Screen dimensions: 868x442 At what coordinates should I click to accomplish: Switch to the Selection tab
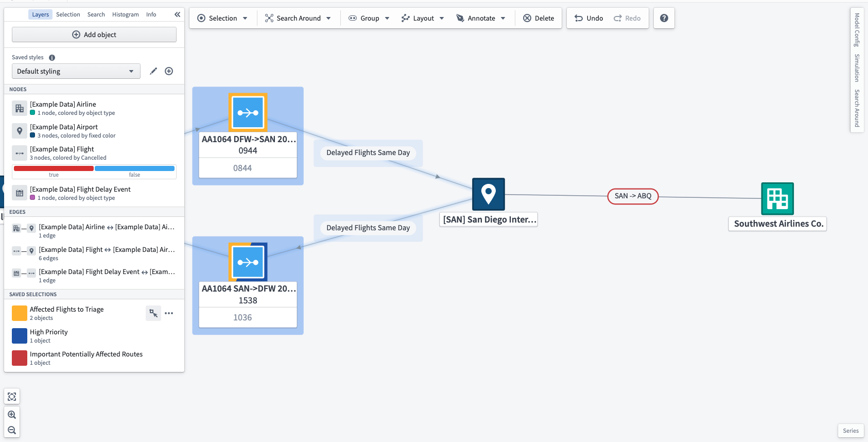(68, 14)
